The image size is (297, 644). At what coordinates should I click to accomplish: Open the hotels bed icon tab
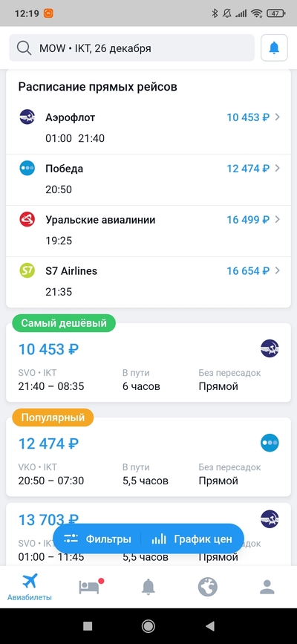[x=89, y=587]
